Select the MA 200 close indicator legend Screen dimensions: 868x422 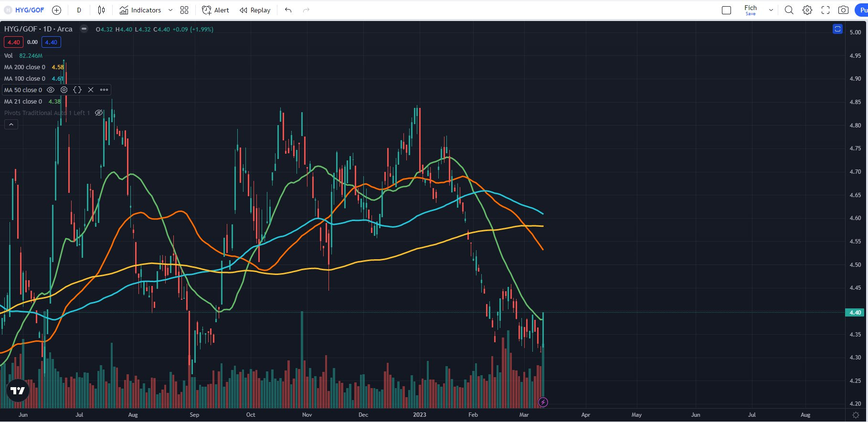[25, 67]
